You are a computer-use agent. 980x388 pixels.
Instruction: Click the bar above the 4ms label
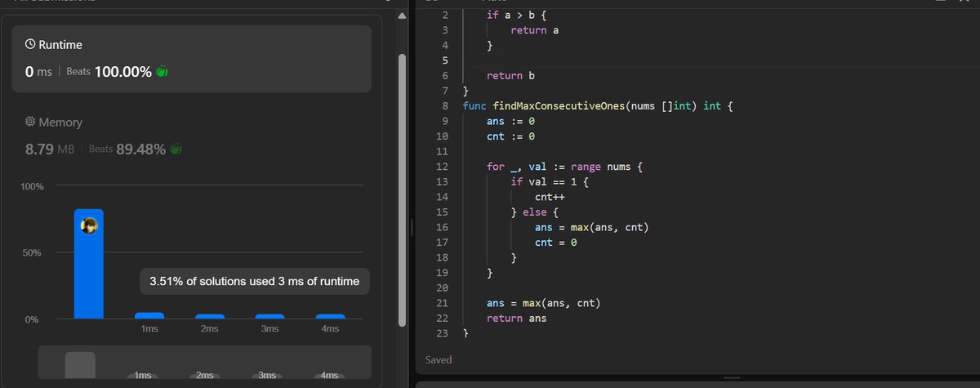coord(330,316)
